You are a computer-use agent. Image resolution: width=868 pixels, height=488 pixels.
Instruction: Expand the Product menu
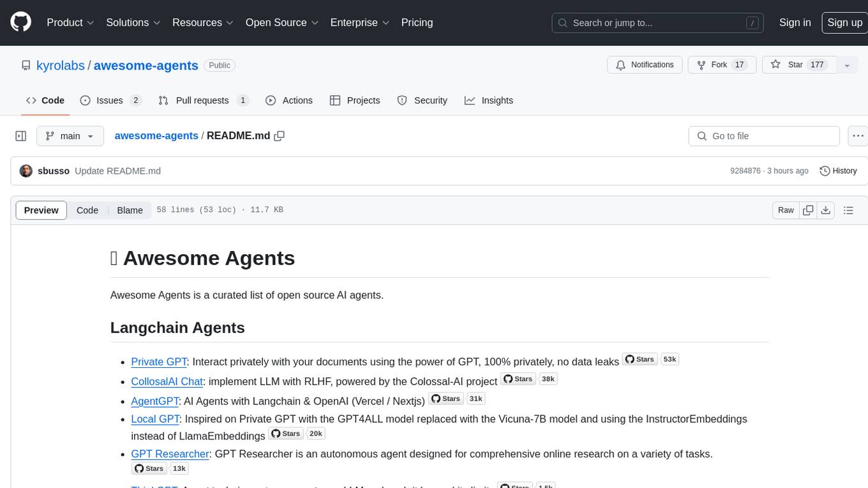tap(70, 22)
